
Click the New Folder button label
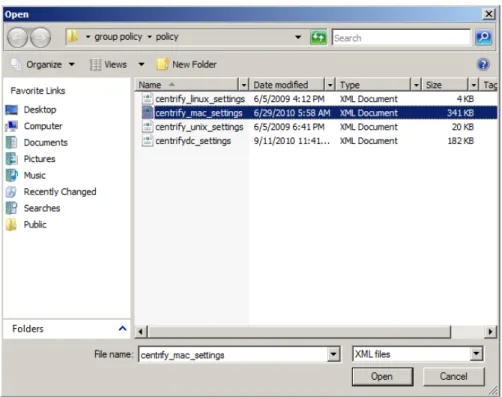click(x=194, y=64)
